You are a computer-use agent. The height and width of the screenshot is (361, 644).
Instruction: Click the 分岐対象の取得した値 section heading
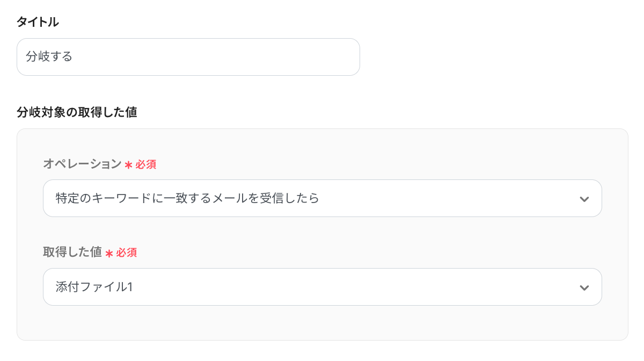click(x=77, y=112)
